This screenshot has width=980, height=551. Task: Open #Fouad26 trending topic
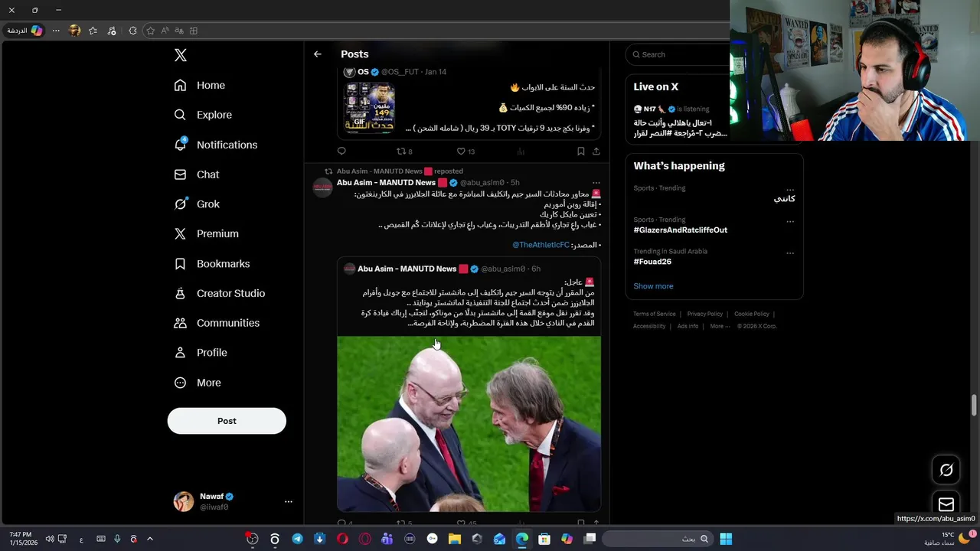pos(652,262)
